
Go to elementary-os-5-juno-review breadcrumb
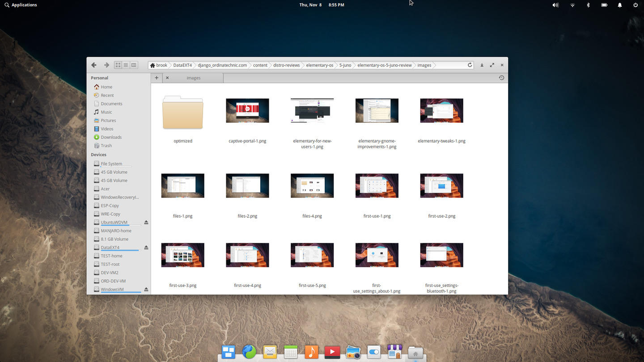click(x=385, y=65)
